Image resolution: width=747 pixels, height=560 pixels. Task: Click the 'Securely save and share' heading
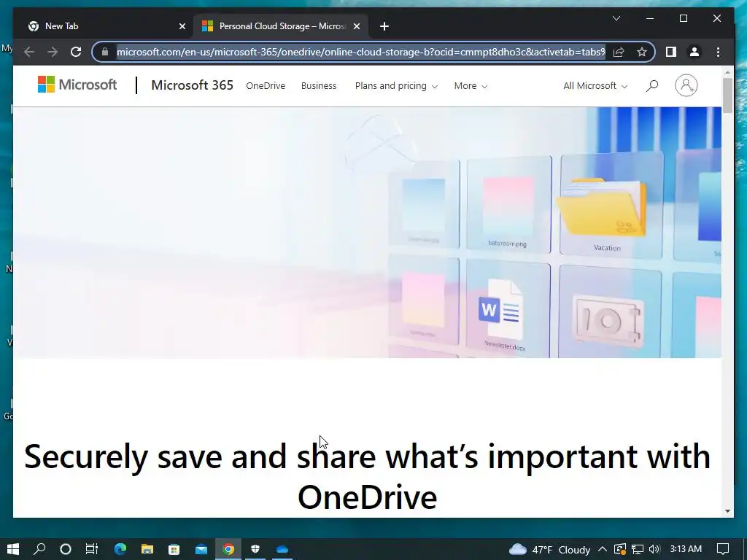point(367,477)
